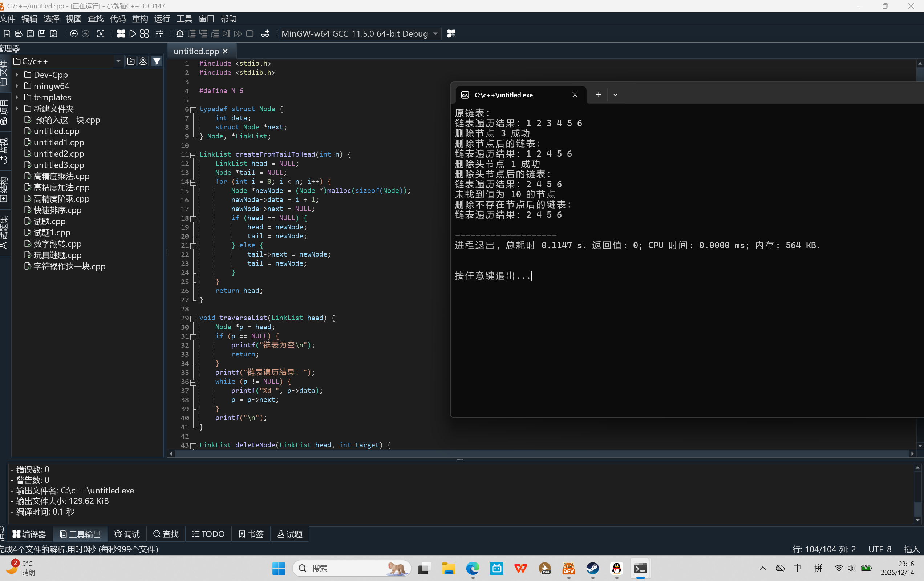Image resolution: width=924 pixels, height=581 pixels.
Task: Click the compiler options sliders icon
Action: [159, 34]
